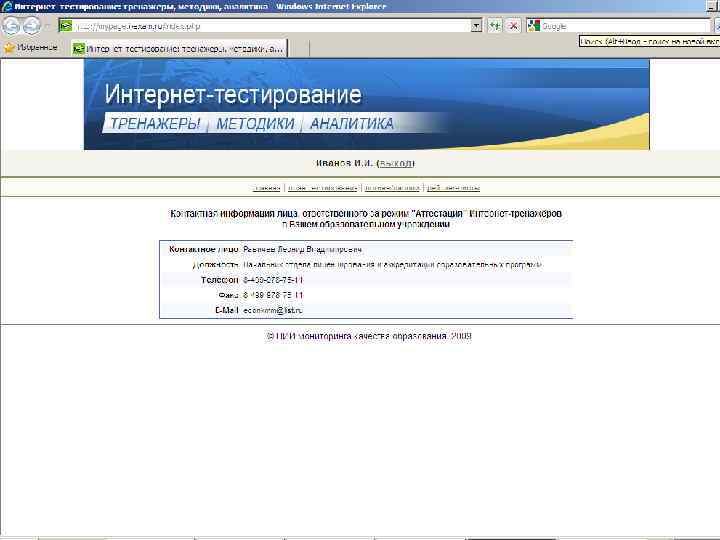Image resolution: width=720 pixels, height=540 pixels.
Task: Click the Контактная информация лица page heading
Action: [x=366, y=219]
